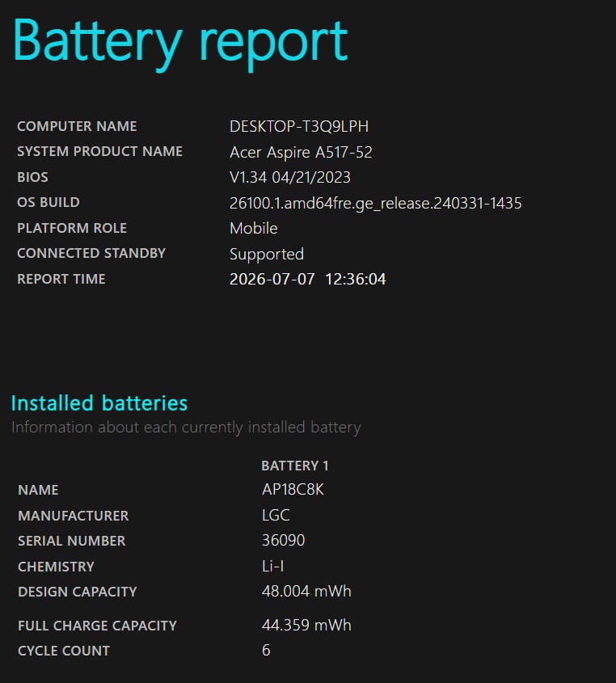Viewport: 616px width, 683px height.
Task: Click the FULL CHARGE CAPACITY label
Action: pos(97,626)
